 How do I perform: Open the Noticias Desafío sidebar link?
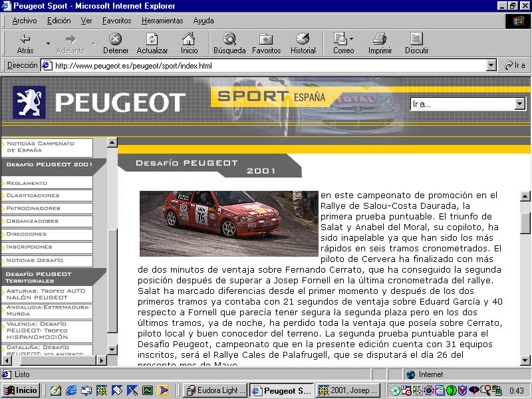[47, 260]
